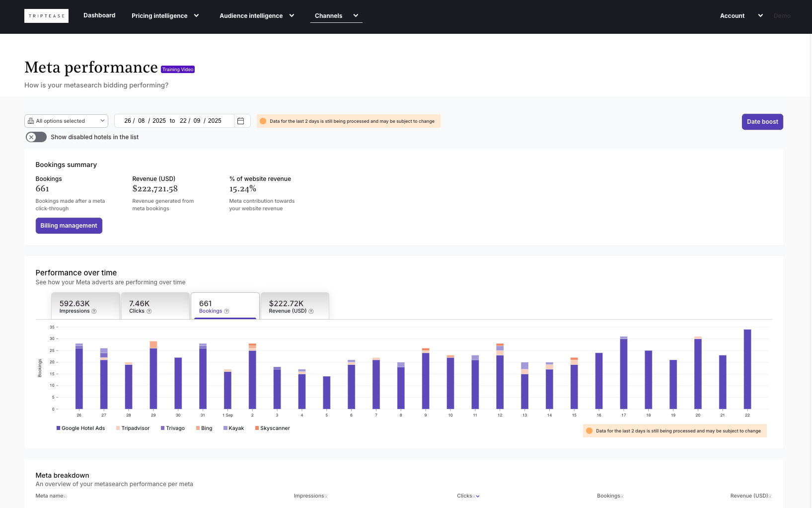812x508 pixels.
Task: Expand the Audience intelligence dropdown
Action: 257,16
